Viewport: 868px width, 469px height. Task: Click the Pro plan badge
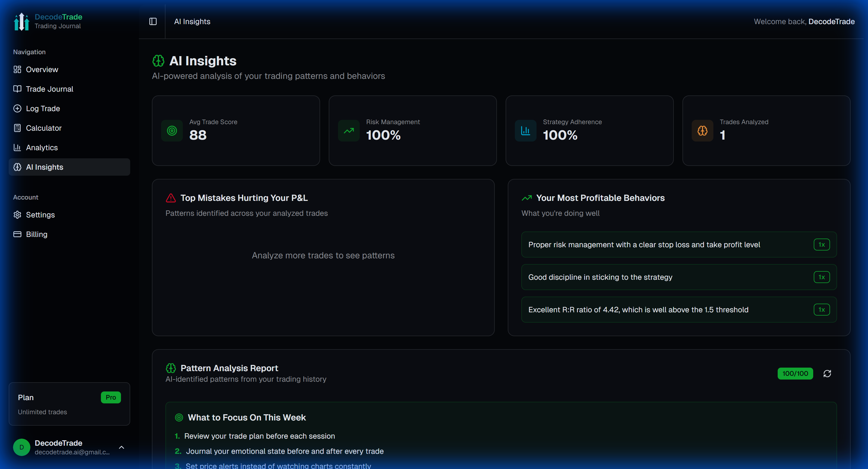(x=110, y=397)
